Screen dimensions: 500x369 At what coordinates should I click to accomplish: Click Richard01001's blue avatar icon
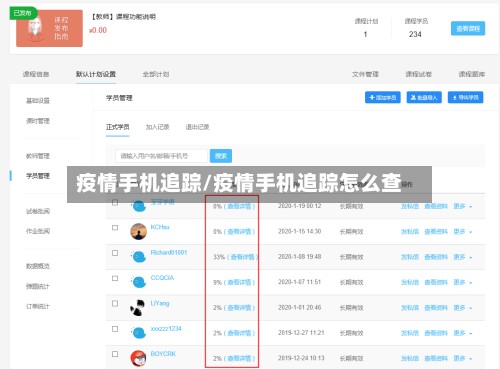pyautogui.click(x=138, y=257)
